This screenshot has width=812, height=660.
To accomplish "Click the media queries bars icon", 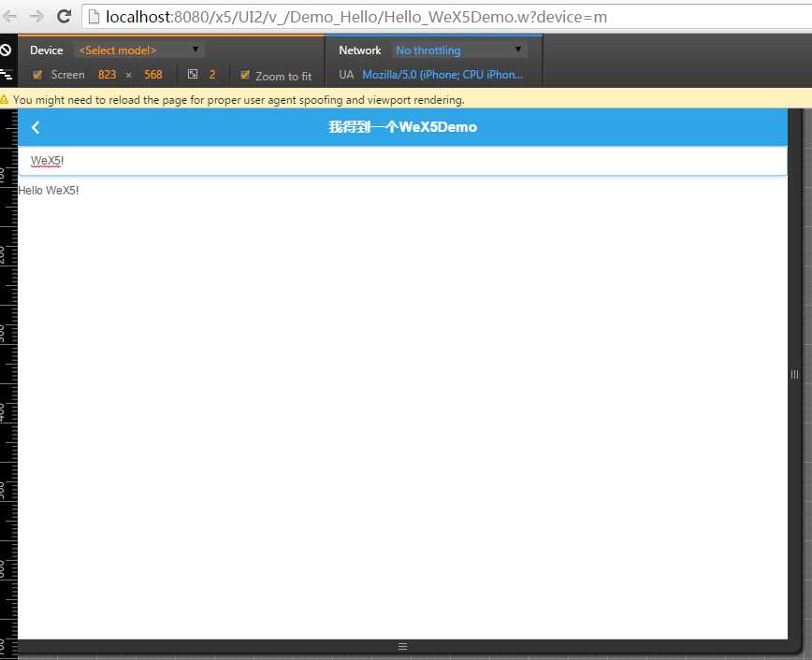I will [7, 75].
